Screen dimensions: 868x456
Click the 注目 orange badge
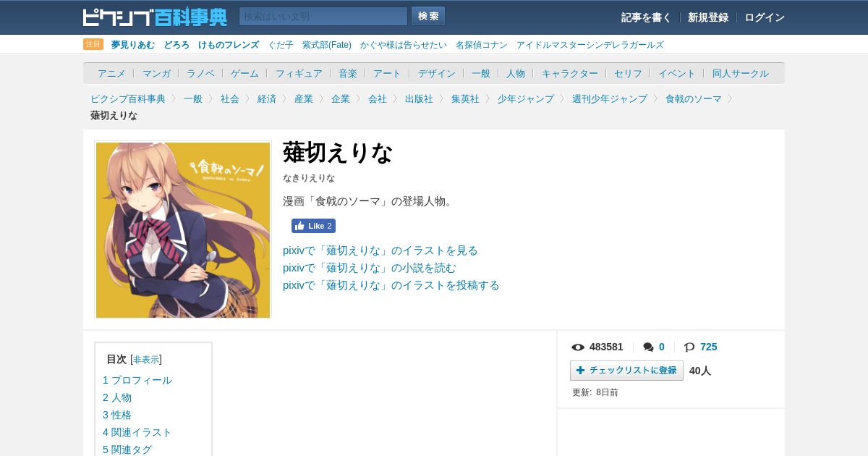[93, 44]
